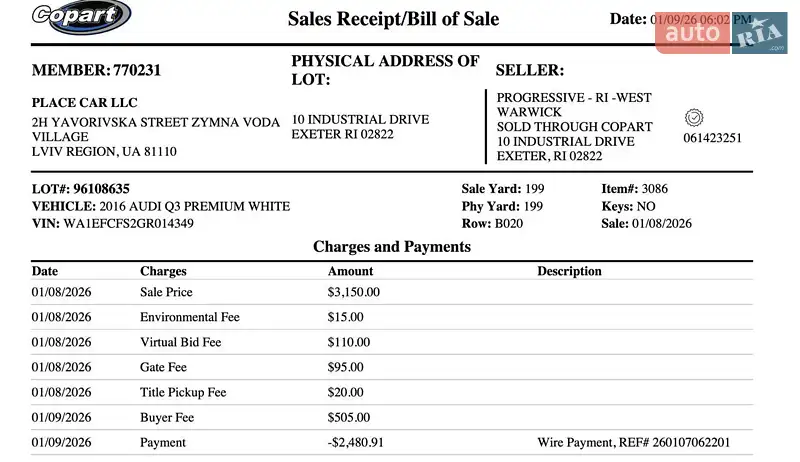Click the Virtual Bid Fee charge row

click(181, 342)
